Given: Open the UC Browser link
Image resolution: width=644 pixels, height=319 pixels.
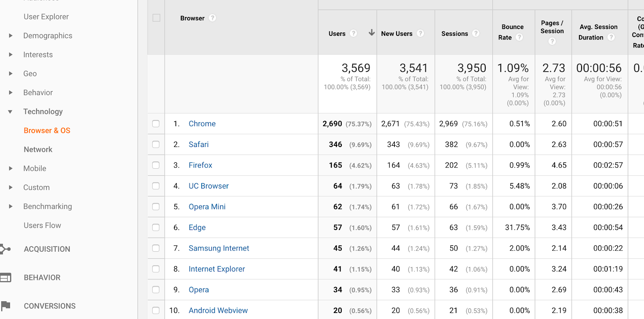Looking at the screenshot, I should click(x=208, y=186).
